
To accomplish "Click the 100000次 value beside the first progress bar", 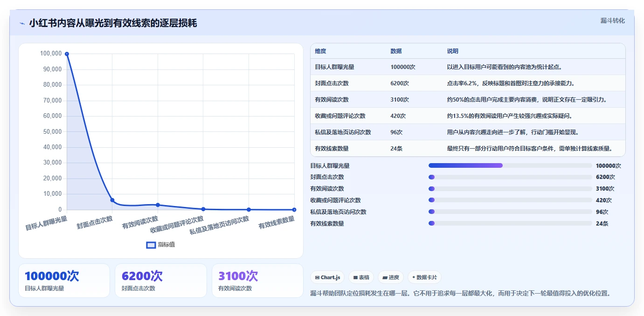I will [x=609, y=165].
